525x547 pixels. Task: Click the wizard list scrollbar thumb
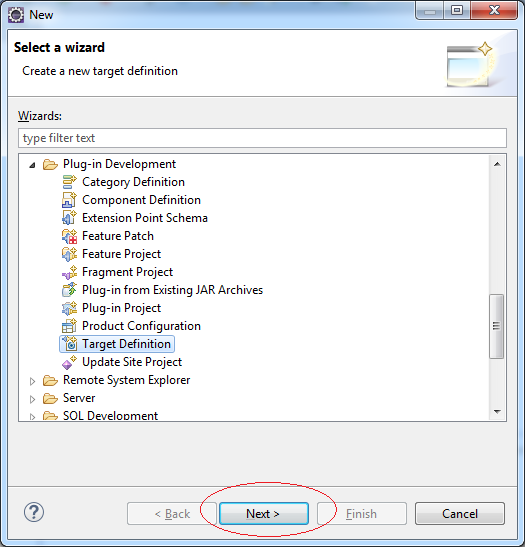tap(496, 326)
